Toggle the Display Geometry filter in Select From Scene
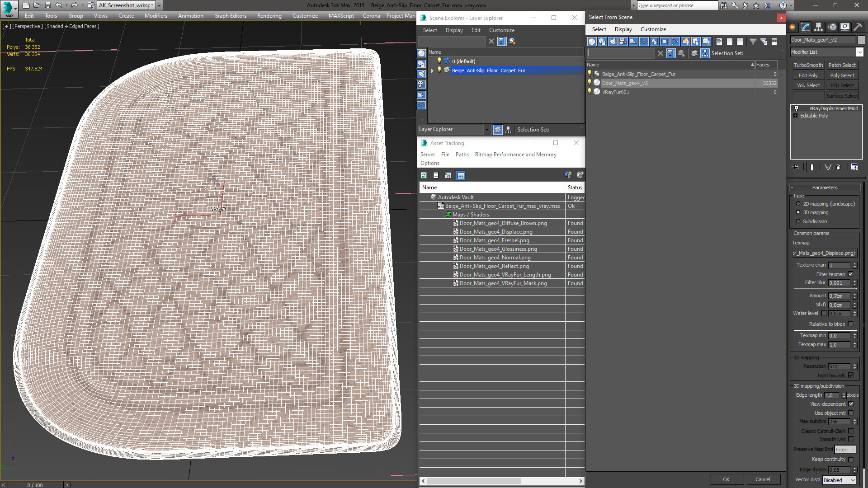Image resolution: width=868 pixels, height=488 pixels. point(592,42)
